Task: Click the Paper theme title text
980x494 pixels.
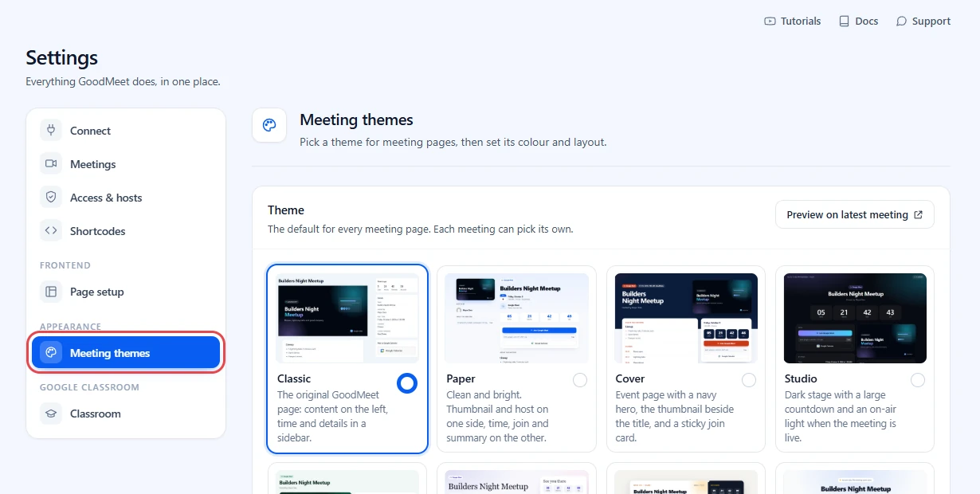Action: tap(461, 378)
